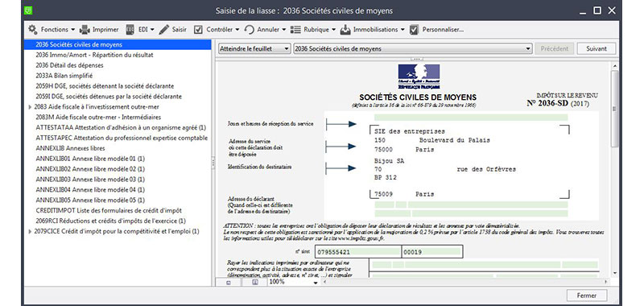Select 'ANNEXLIB03 Annexe libre modèle 03 (1)'

[118, 180]
